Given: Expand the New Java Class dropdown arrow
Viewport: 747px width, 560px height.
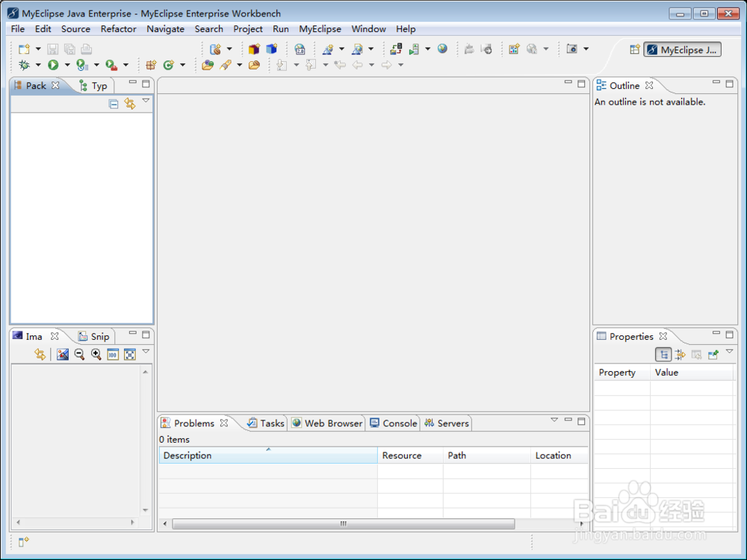Looking at the screenshot, I should [182, 65].
